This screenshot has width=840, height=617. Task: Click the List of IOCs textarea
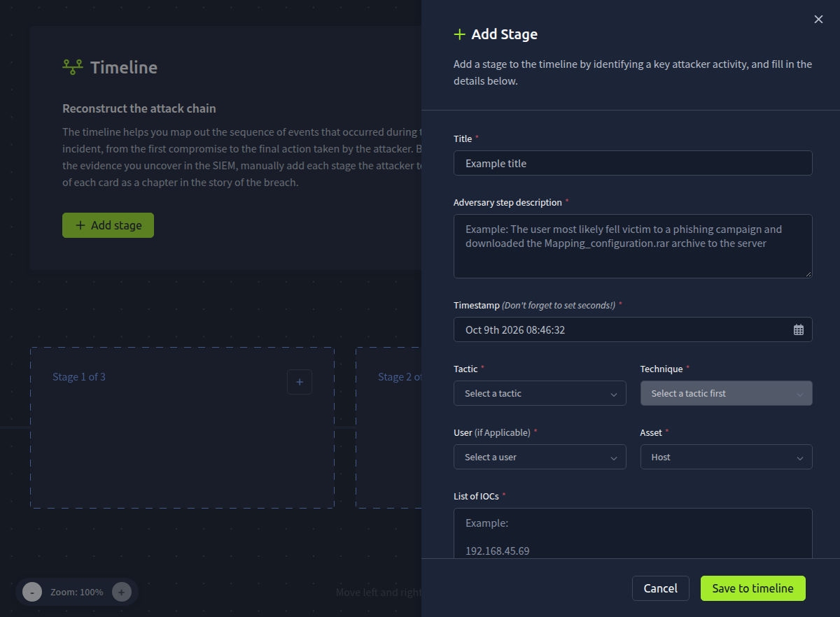(633, 533)
